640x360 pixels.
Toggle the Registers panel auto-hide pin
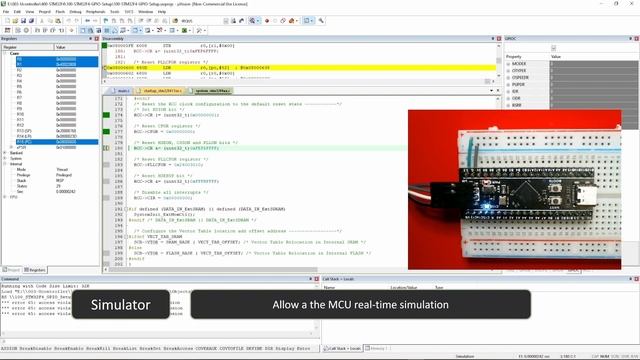coord(91,38)
